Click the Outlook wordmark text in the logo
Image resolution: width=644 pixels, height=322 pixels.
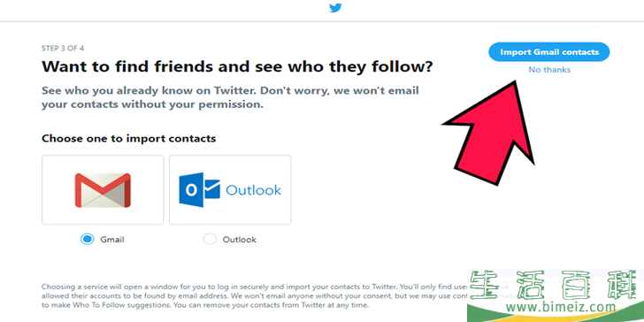click(253, 190)
